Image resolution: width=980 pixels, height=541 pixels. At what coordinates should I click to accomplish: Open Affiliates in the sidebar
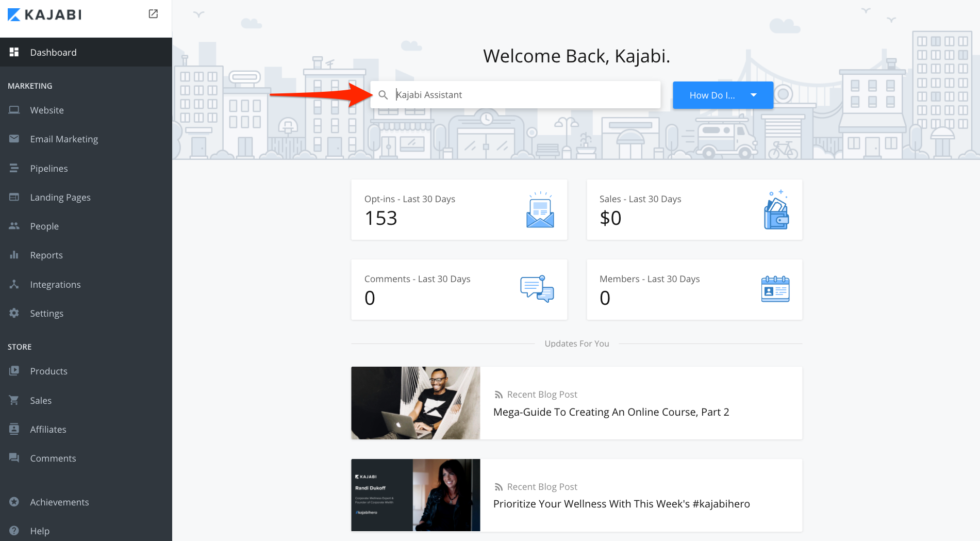click(x=86, y=429)
